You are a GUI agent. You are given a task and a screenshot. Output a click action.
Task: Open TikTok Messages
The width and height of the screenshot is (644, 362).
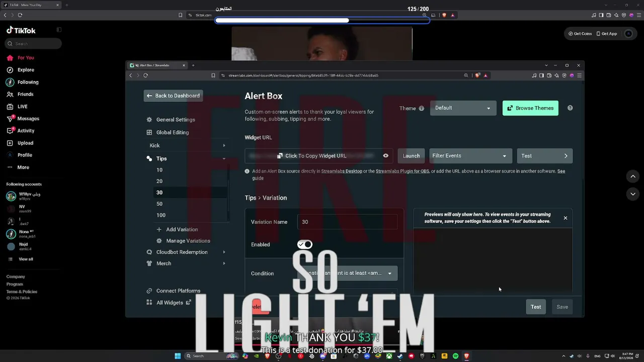click(x=28, y=119)
